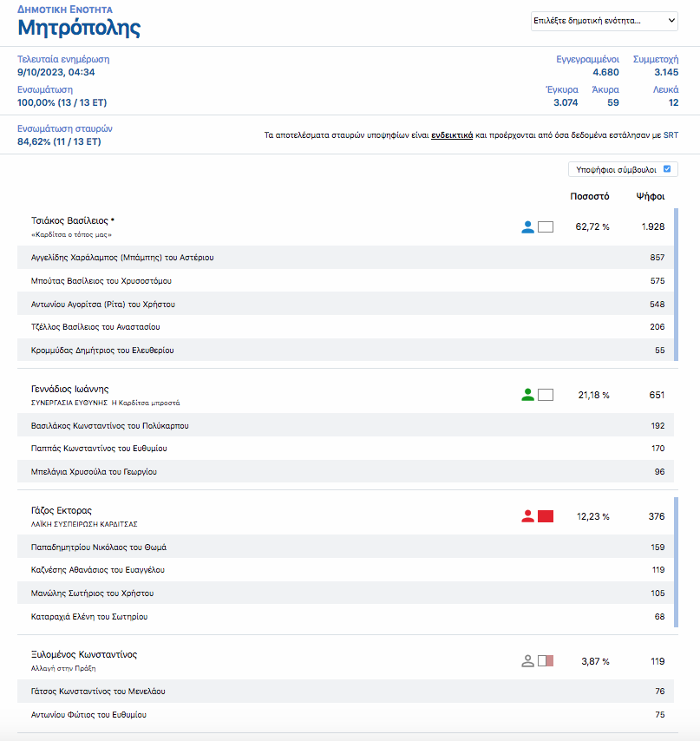Click gray person icon for Ξυλομένος Κωνσταντίνος

point(527,661)
